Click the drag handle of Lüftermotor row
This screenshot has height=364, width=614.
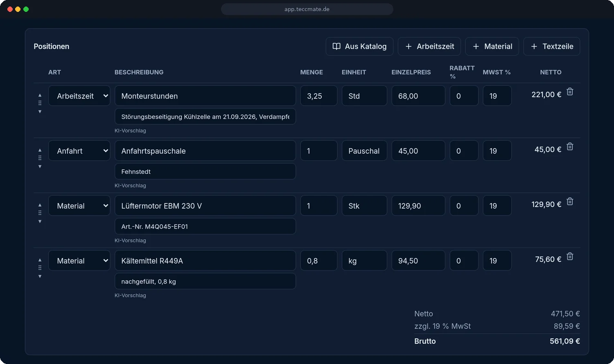pos(40,213)
